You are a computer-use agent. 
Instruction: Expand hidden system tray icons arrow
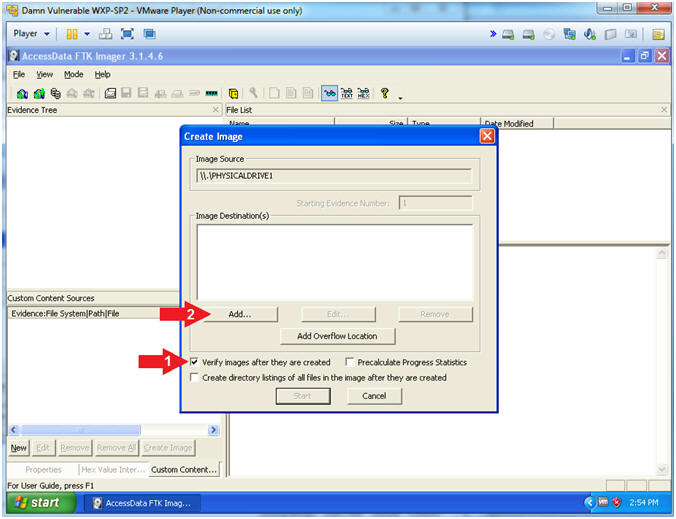pos(590,502)
